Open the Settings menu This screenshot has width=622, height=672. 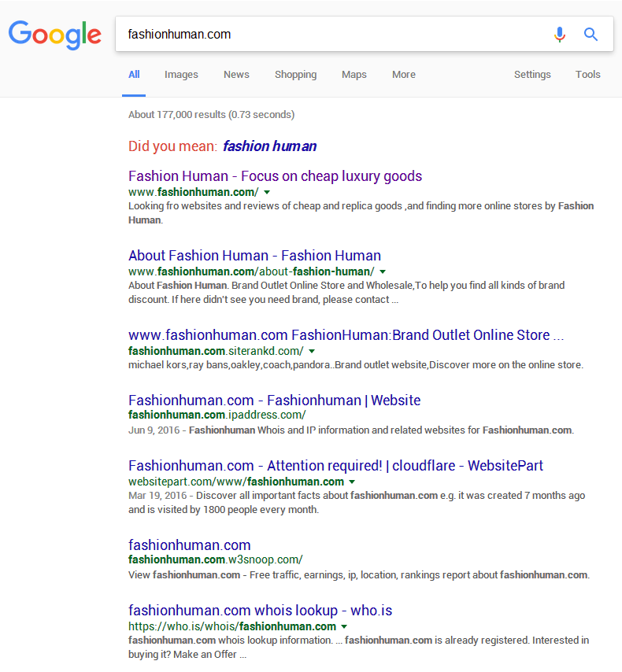pyautogui.click(x=532, y=75)
